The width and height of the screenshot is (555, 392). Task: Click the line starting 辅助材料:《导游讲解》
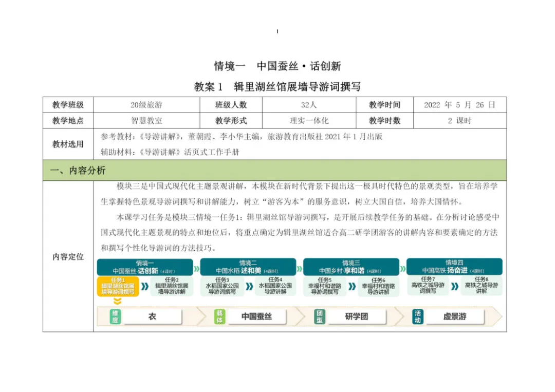(x=170, y=153)
